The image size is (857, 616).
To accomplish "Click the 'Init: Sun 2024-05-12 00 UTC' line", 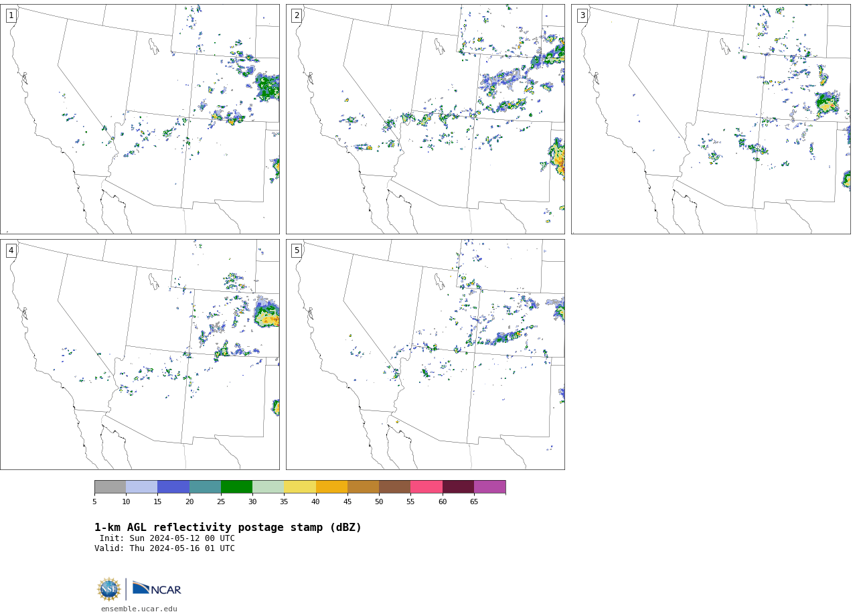I will pos(167,538).
